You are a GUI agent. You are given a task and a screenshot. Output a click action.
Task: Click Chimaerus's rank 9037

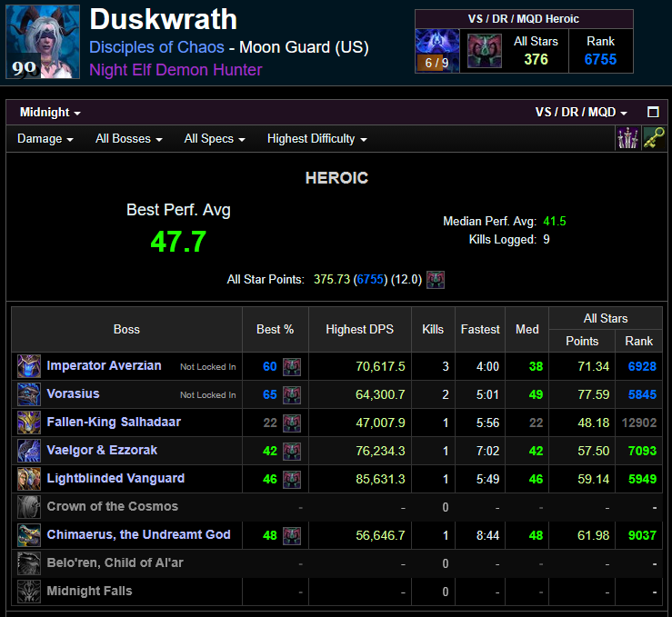point(642,535)
